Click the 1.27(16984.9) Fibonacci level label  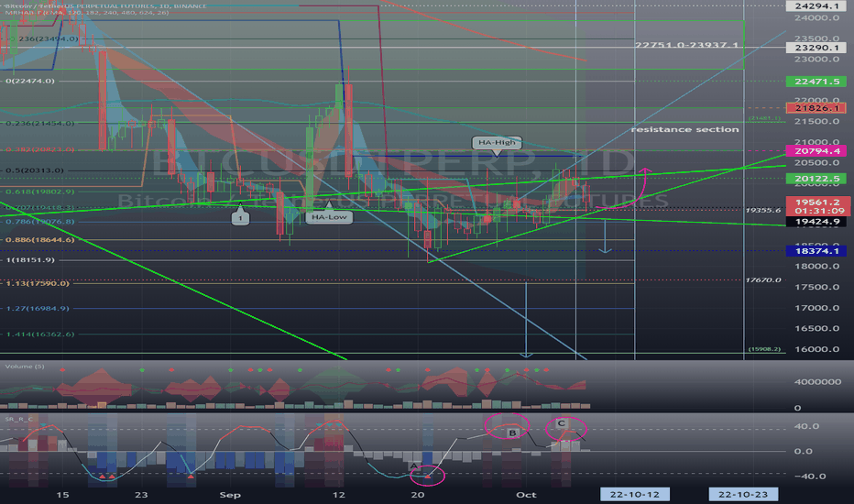tap(38, 309)
